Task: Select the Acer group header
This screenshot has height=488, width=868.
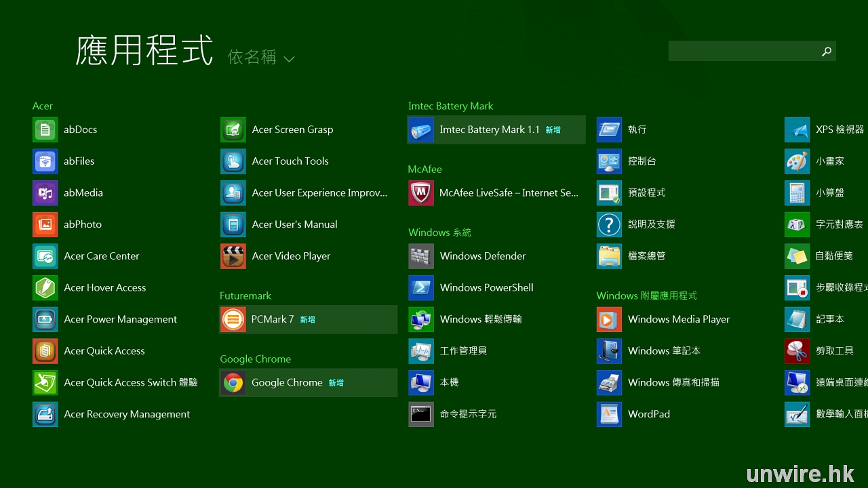Action: tap(42, 106)
